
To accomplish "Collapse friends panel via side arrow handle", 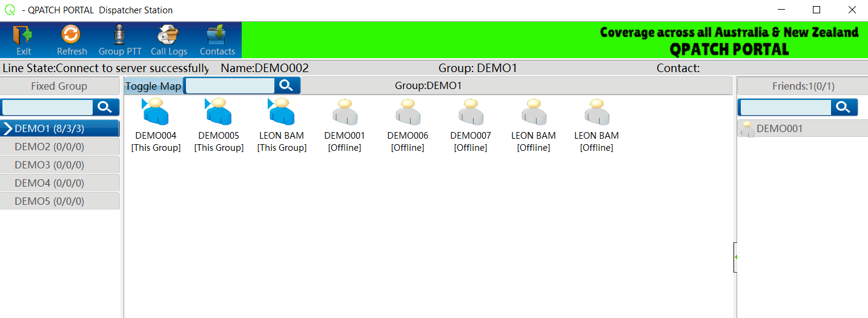I will point(735,257).
